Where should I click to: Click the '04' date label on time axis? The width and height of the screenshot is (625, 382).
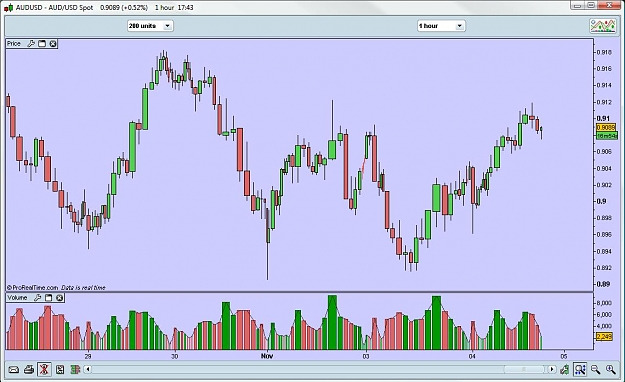472,356
